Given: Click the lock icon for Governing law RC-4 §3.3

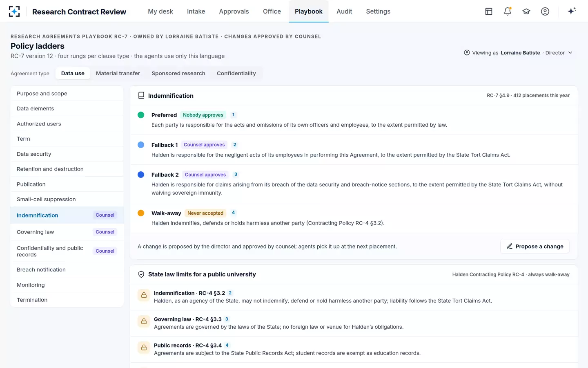Looking at the screenshot, I should pyautogui.click(x=144, y=321).
